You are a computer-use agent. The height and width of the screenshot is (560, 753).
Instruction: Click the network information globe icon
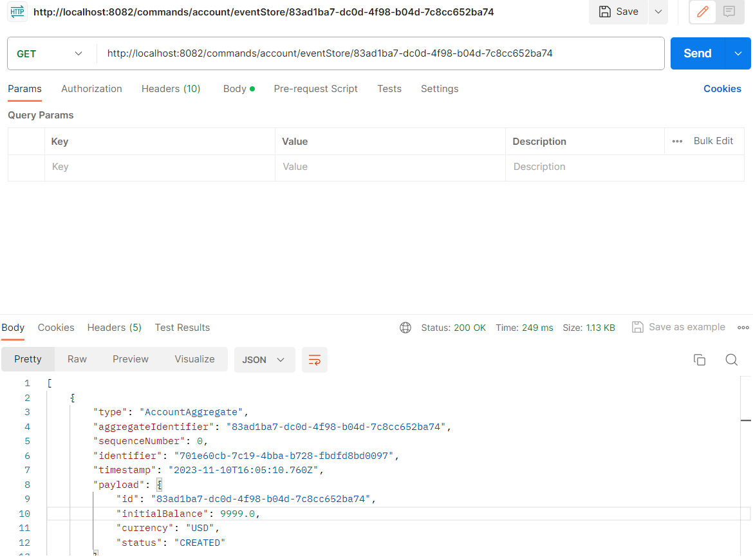[x=405, y=328]
